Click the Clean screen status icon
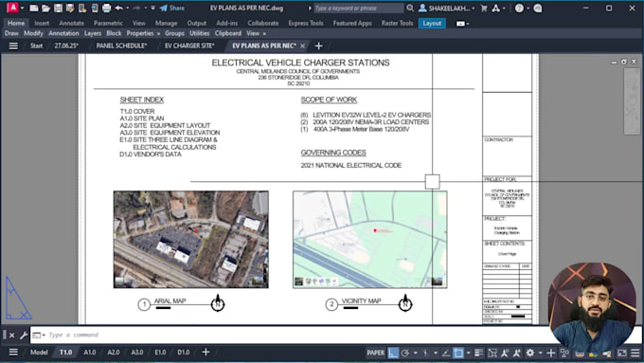 point(622,353)
